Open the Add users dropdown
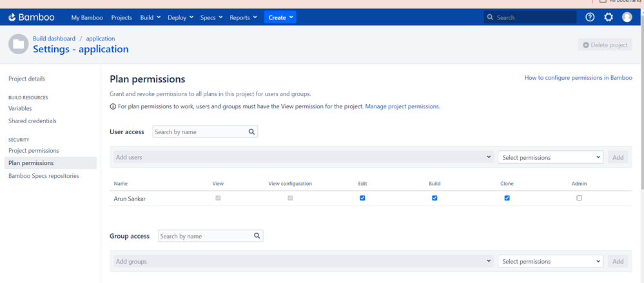 click(x=303, y=157)
